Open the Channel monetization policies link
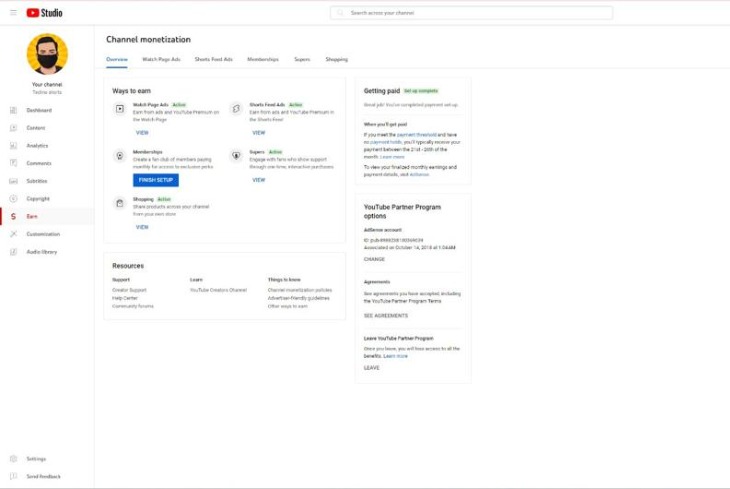Viewport: 730px width, 489px height. coord(300,290)
